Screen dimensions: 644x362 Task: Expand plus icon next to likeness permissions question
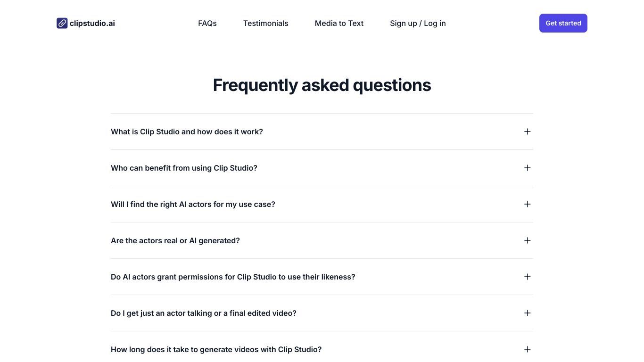tap(527, 277)
